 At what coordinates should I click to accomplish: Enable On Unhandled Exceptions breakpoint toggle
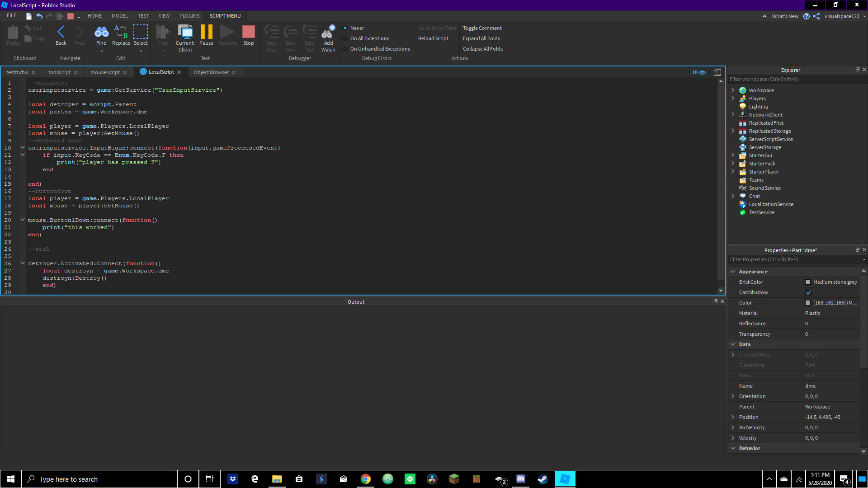pyautogui.click(x=345, y=49)
